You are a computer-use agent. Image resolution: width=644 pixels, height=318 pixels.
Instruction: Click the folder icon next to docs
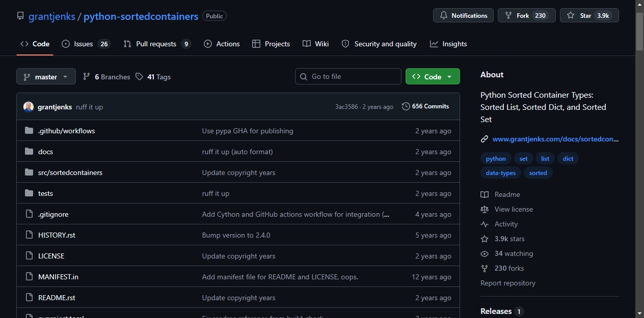(x=29, y=152)
